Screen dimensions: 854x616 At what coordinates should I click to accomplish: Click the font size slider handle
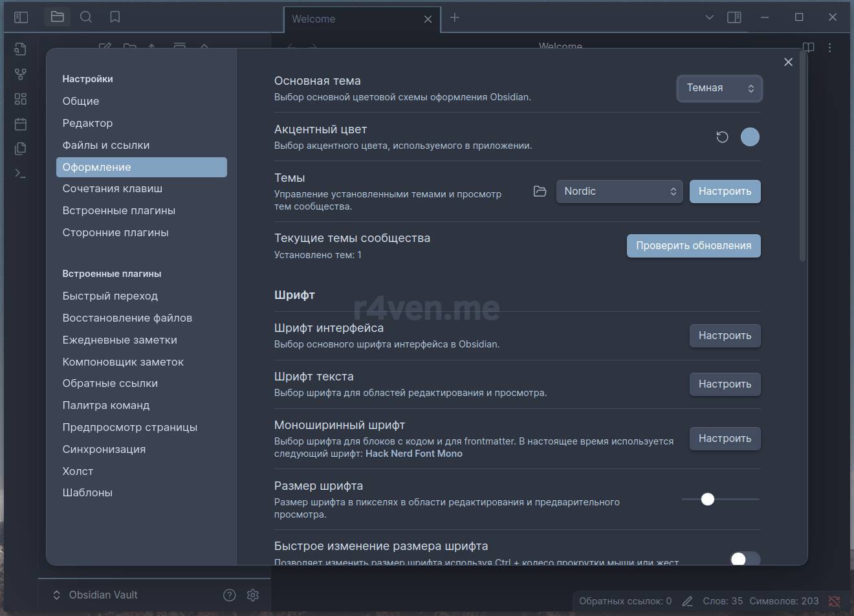click(x=708, y=499)
